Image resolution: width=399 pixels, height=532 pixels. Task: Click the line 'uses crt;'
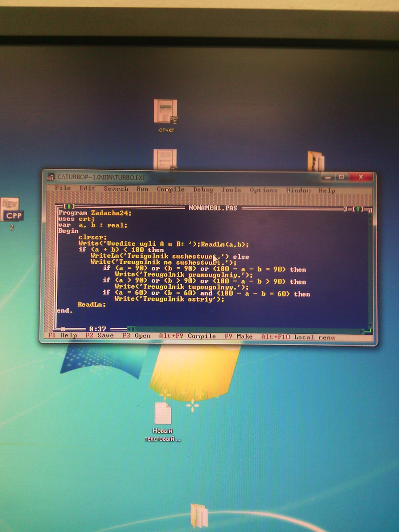[76, 219]
